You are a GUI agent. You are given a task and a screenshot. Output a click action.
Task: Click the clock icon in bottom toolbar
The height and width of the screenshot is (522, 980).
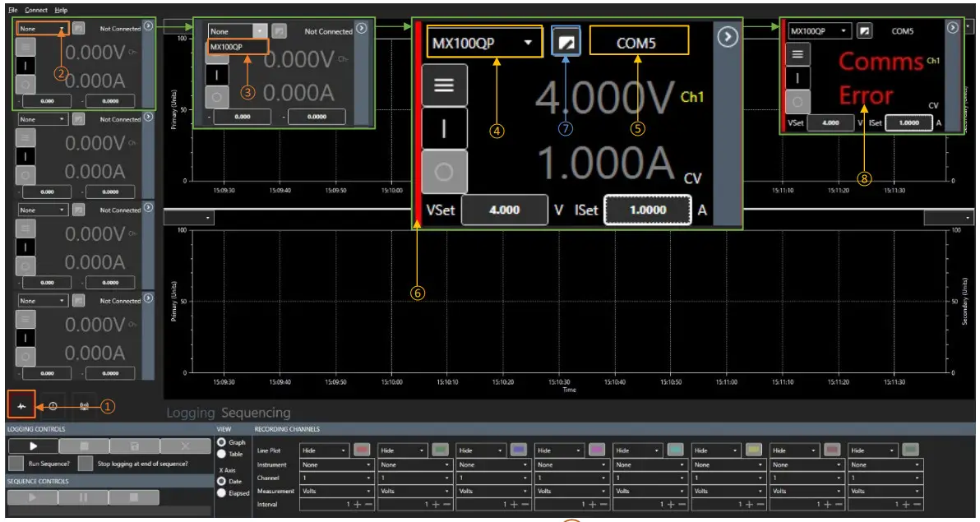tap(53, 405)
